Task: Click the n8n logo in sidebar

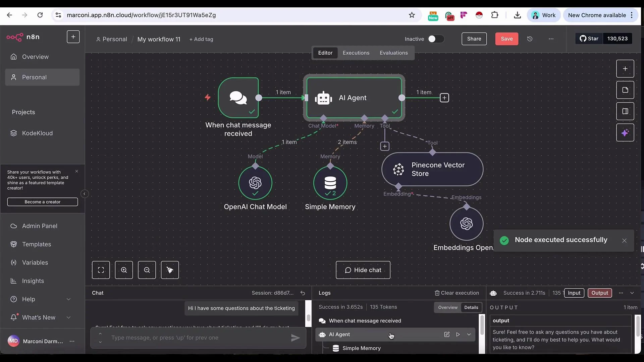Action: point(23,37)
